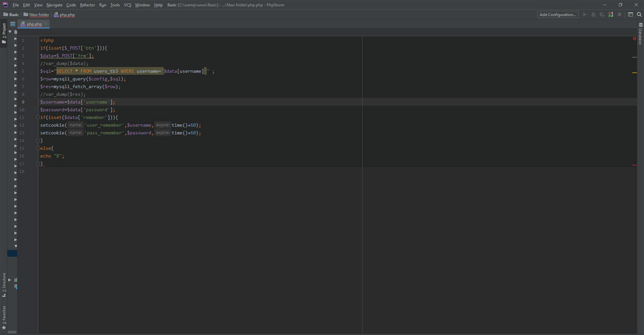644x335 pixels.
Task: Click the Add Configuration... button
Action: pos(558,15)
